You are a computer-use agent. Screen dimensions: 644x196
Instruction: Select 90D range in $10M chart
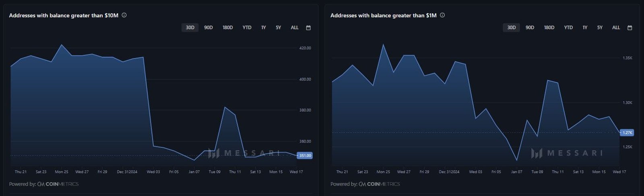pyautogui.click(x=208, y=28)
